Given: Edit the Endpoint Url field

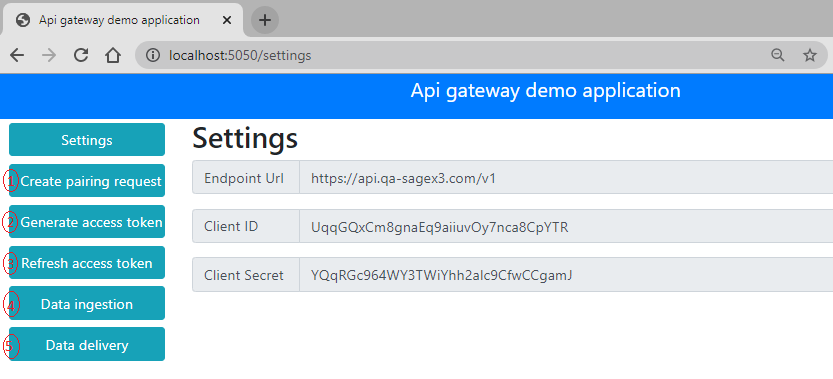Looking at the screenshot, I should 566,178.
